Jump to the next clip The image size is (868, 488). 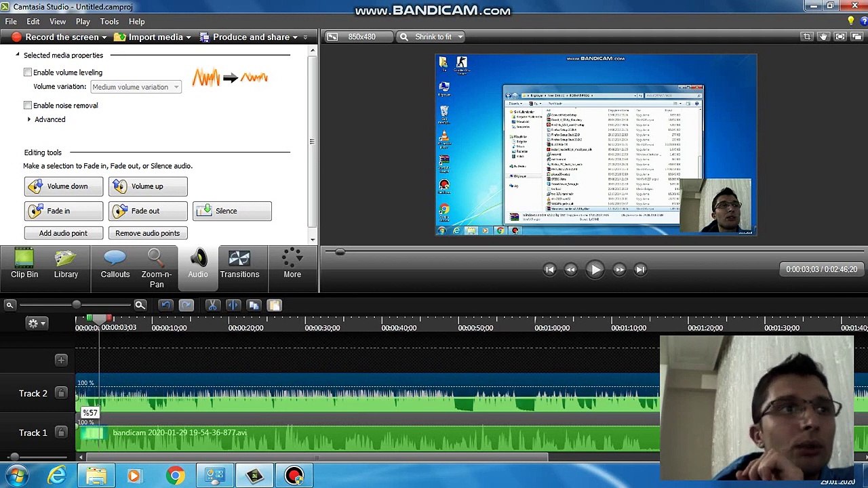point(640,270)
